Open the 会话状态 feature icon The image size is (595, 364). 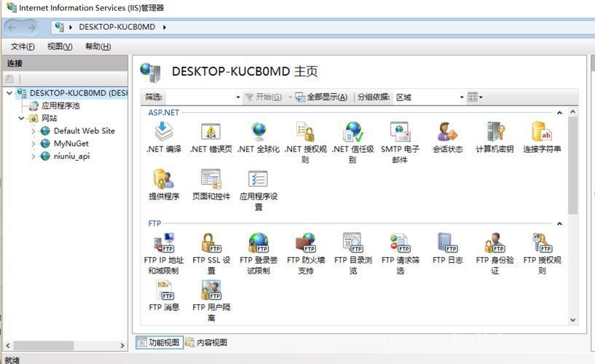pyautogui.click(x=447, y=132)
